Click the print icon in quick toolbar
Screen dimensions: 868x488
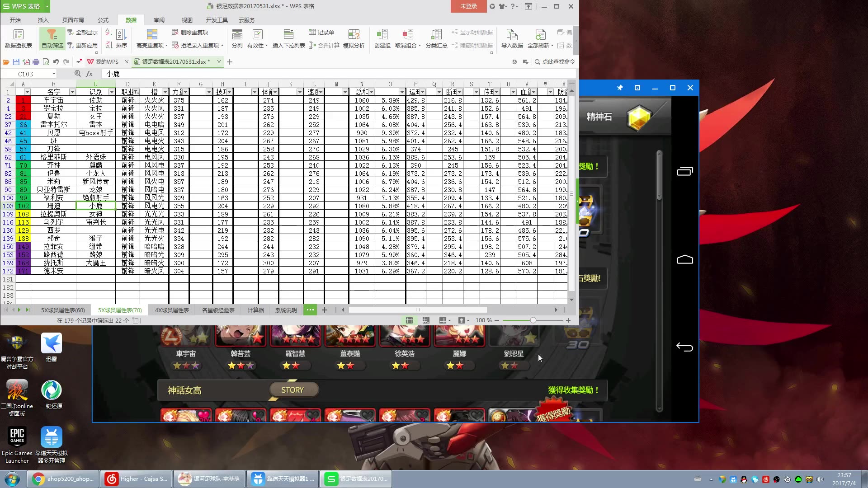36,62
